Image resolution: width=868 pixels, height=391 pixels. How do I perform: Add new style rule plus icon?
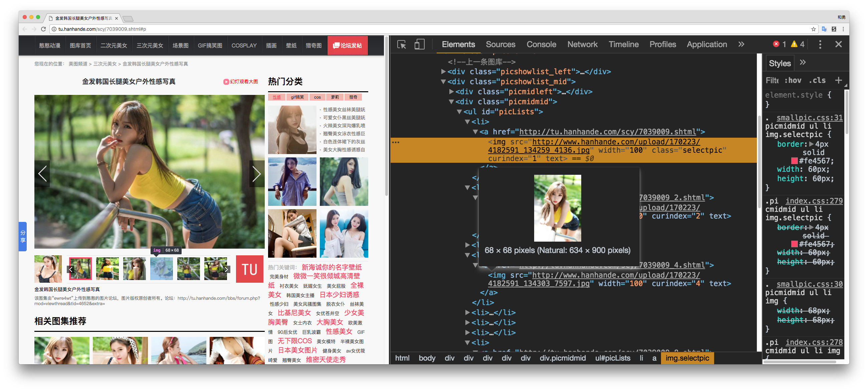[x=838, y=80]
